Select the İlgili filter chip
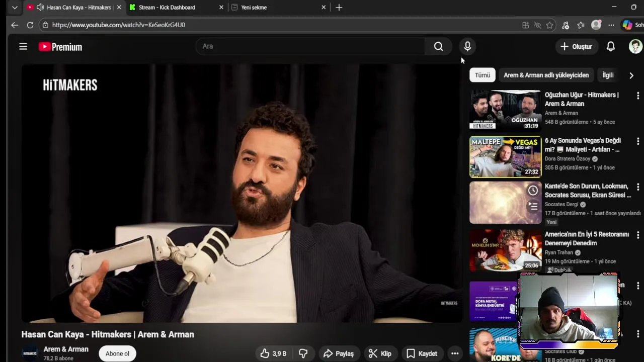Image resolution: width=644 pixels, height=362 pixels. (608, 75)
